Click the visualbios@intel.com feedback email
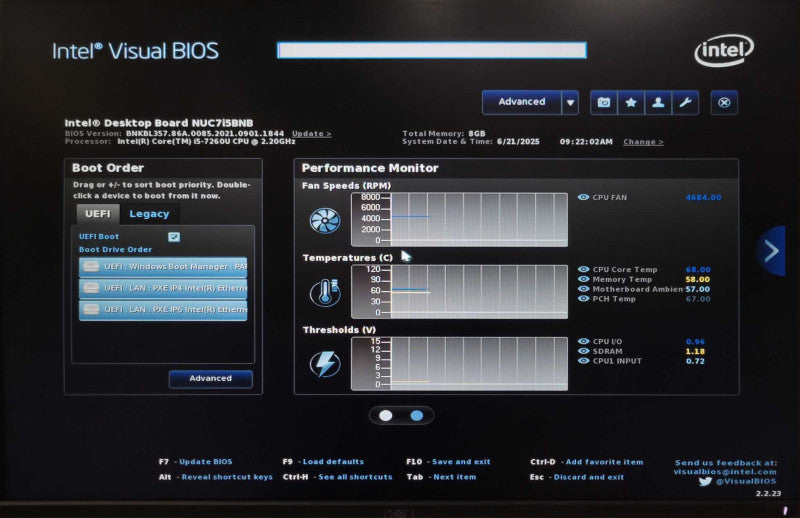The height and width of the screenshot is (518, 800). (725, 472)
